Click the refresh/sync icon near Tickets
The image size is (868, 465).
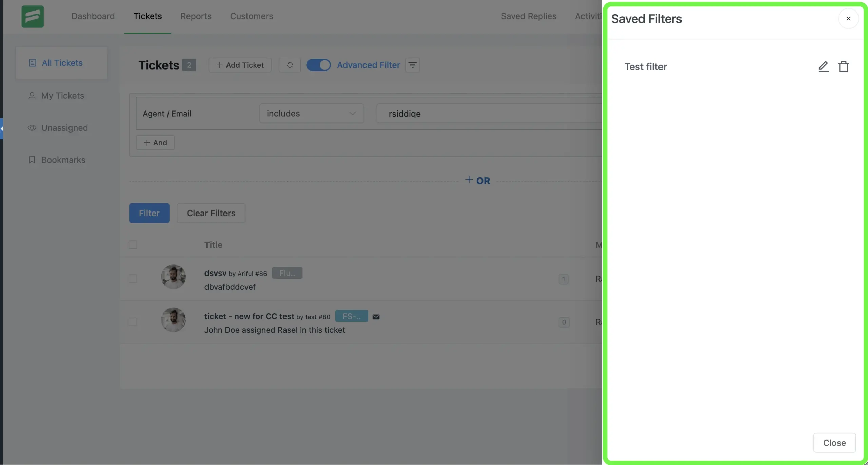(x=290, y=65)
